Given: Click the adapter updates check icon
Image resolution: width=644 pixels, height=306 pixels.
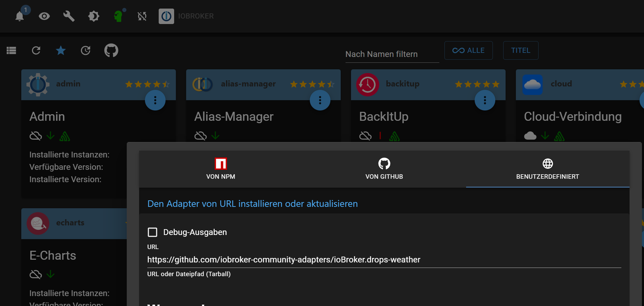Looking at the screenshot, I should coord(86,51).
